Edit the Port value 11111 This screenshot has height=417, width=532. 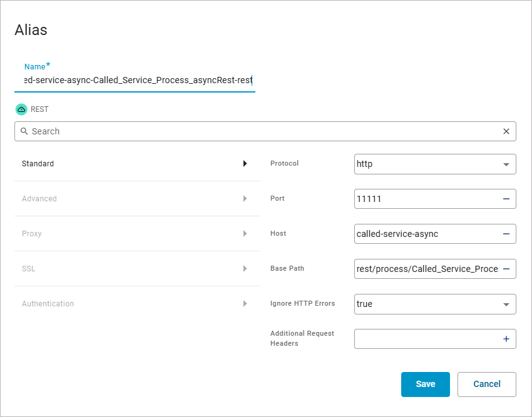426,199
